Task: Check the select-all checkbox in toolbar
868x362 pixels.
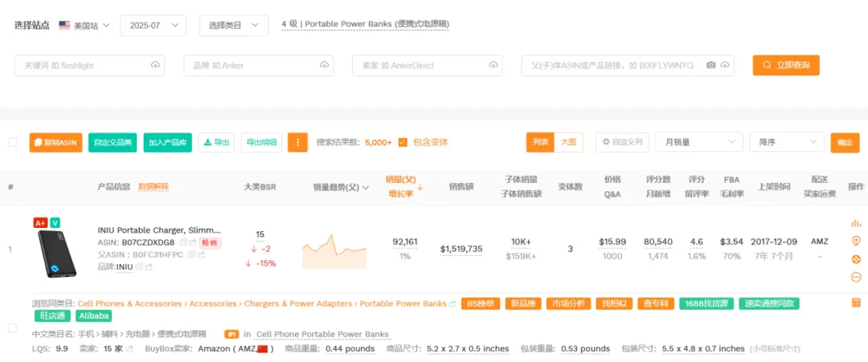Action: tap(12, 143)
